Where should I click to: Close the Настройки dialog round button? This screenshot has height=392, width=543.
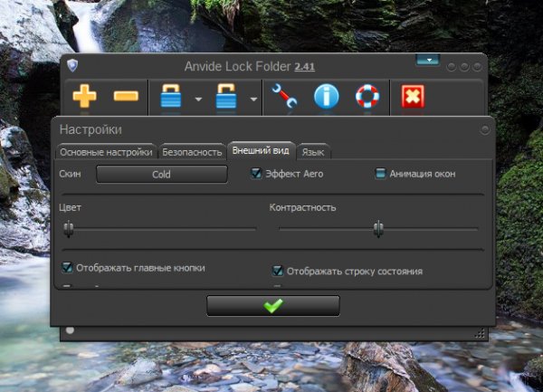pos(485,129)
